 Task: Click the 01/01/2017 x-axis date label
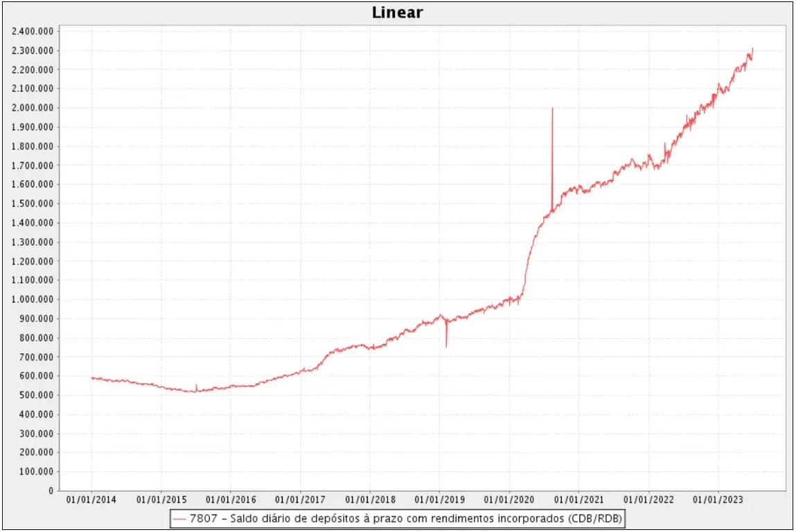tap(300, 499)
